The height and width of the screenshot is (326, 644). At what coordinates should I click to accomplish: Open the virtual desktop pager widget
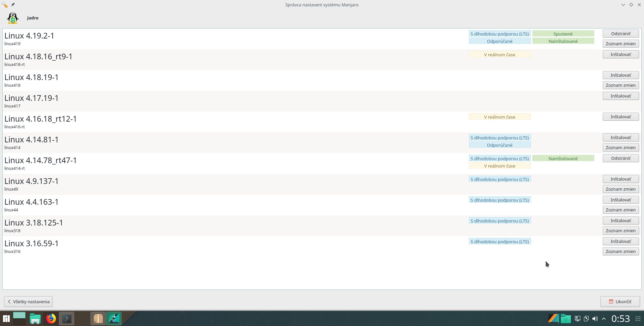[x=19, y=318]
